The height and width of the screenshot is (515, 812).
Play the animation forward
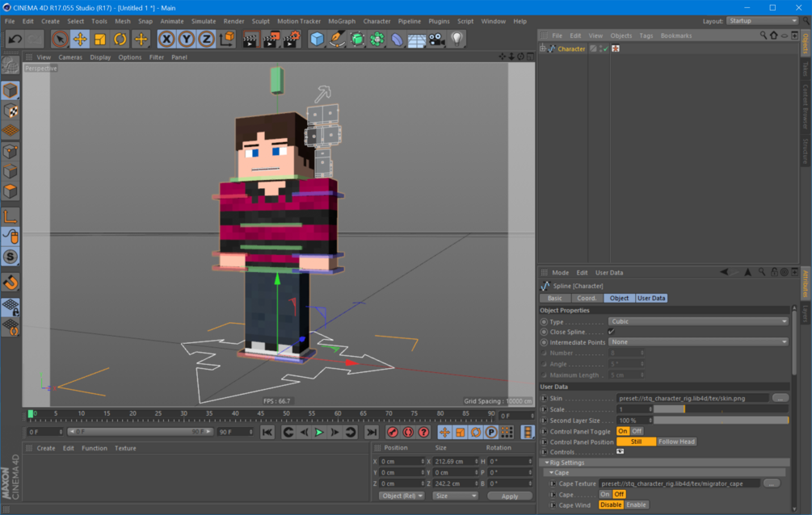319,432
